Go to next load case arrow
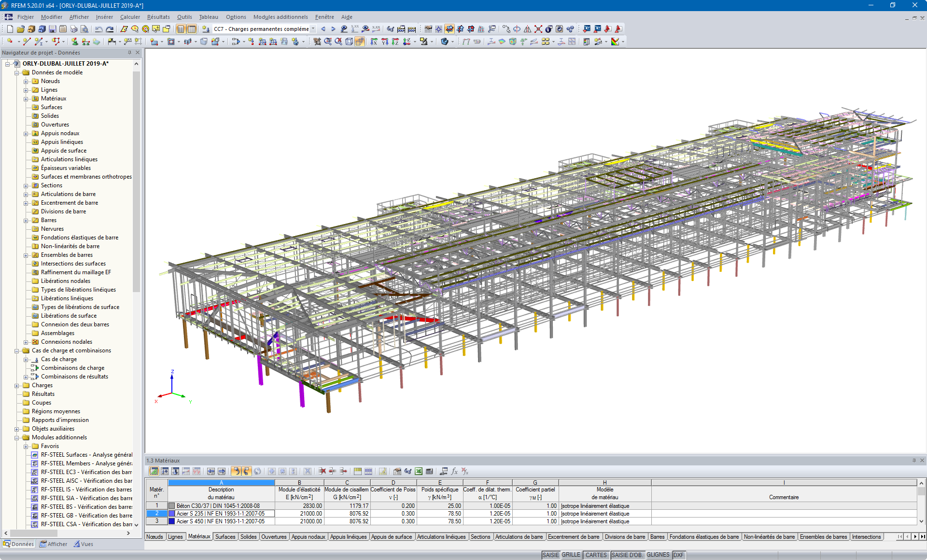The width and height of the screenshot is (927, 560). pyautogui.click(x=333, y=29)
